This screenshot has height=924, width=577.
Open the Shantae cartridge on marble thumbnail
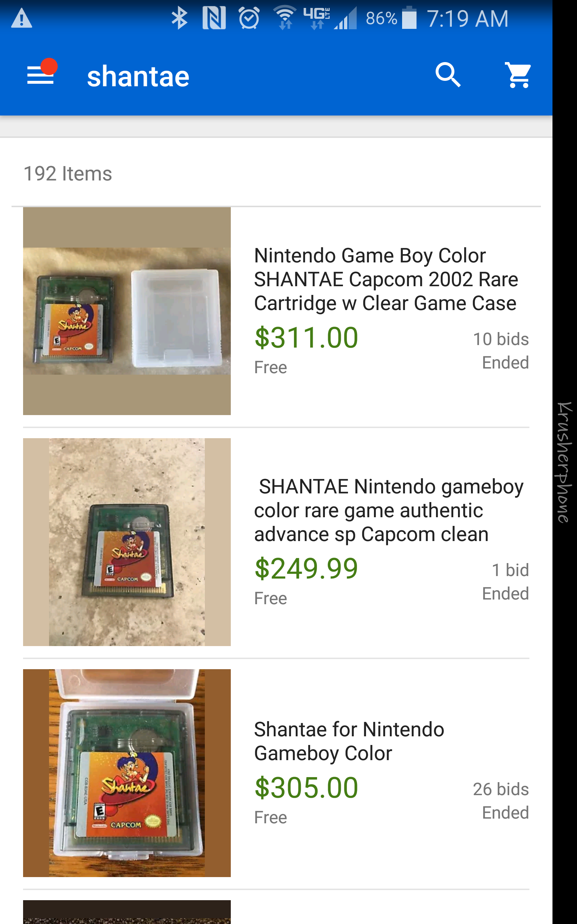click(x=127, y=542)
